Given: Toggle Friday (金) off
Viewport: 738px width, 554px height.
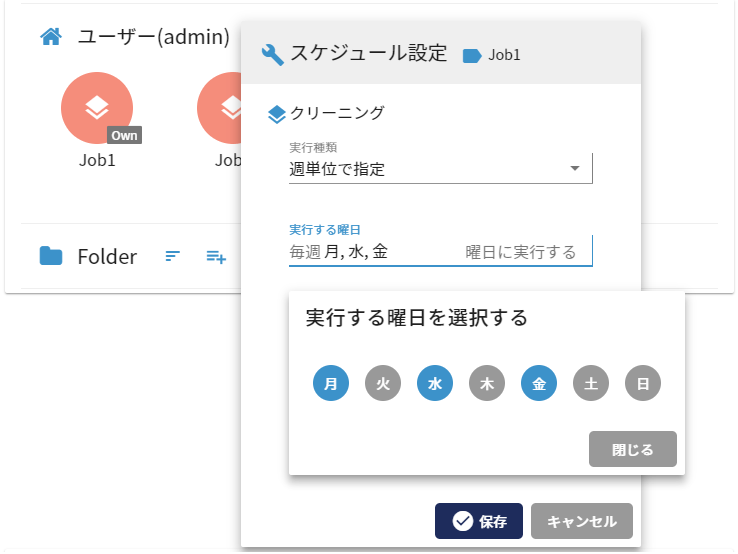Looking at the screenshot, I should (x=539, y=383).
